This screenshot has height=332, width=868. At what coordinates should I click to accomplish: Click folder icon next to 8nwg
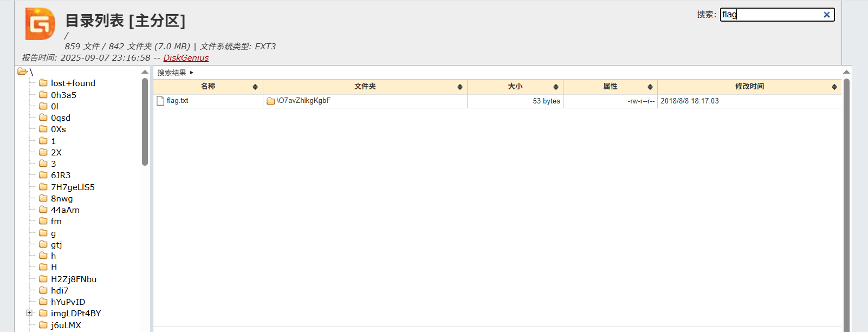tap(43, 198)
